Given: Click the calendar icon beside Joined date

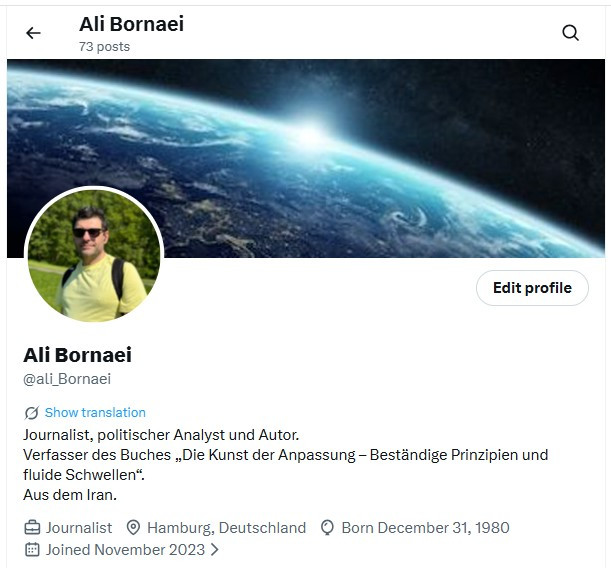Looking at the screenshot, I should point(32,550).
